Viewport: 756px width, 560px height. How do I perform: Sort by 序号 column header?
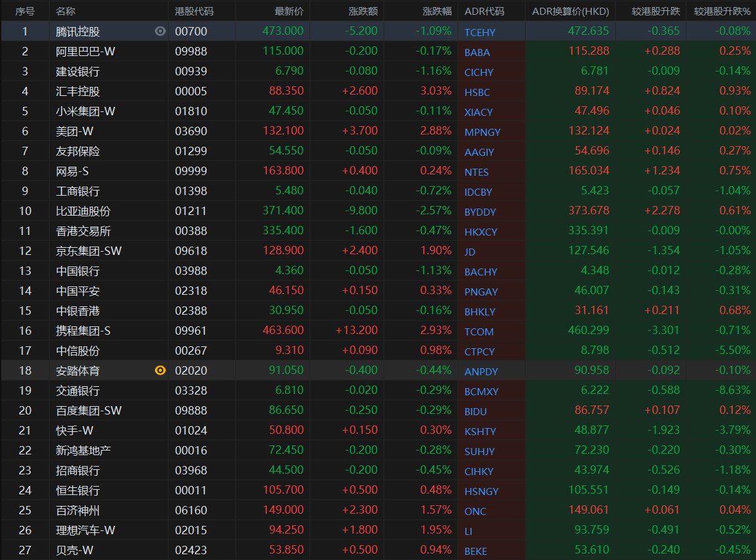pos(24,11)
